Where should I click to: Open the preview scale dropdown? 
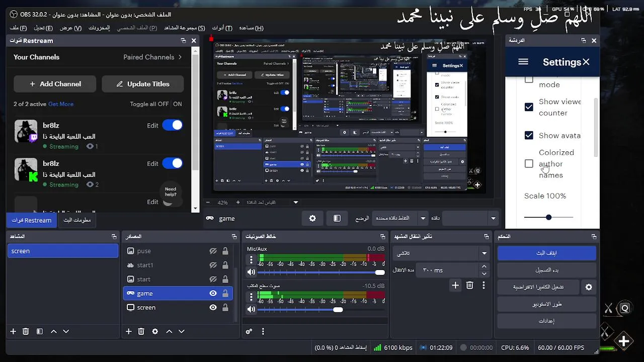pos(296,202)
